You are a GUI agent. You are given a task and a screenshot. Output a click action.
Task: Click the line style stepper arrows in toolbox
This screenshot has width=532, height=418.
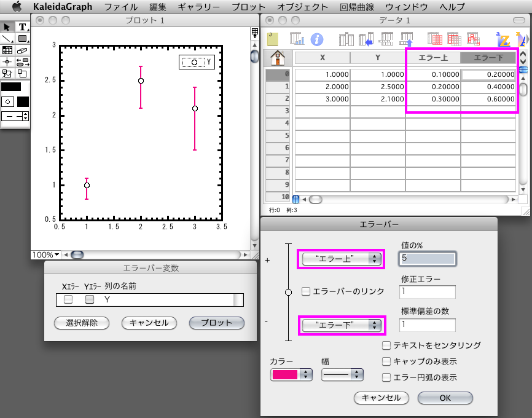click(25, 116)
